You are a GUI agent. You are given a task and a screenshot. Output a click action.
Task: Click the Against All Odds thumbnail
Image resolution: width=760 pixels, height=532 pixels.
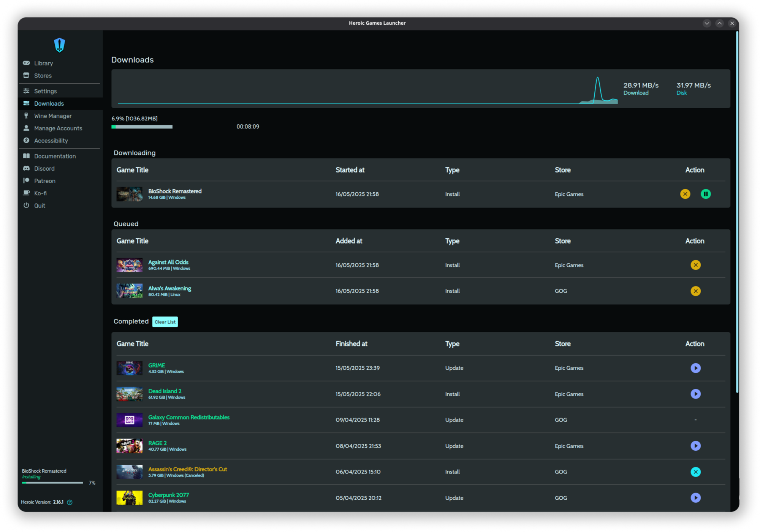[130, 265]
